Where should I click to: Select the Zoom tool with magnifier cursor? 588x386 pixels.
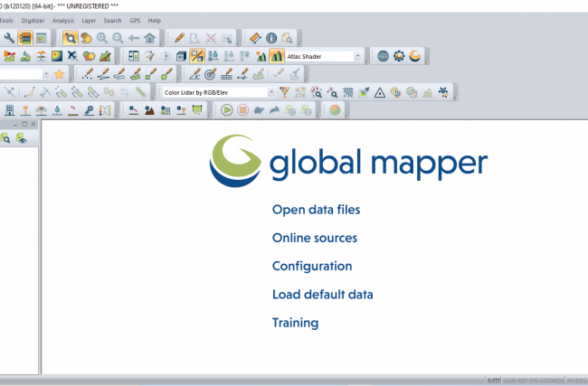click(71, 38)
